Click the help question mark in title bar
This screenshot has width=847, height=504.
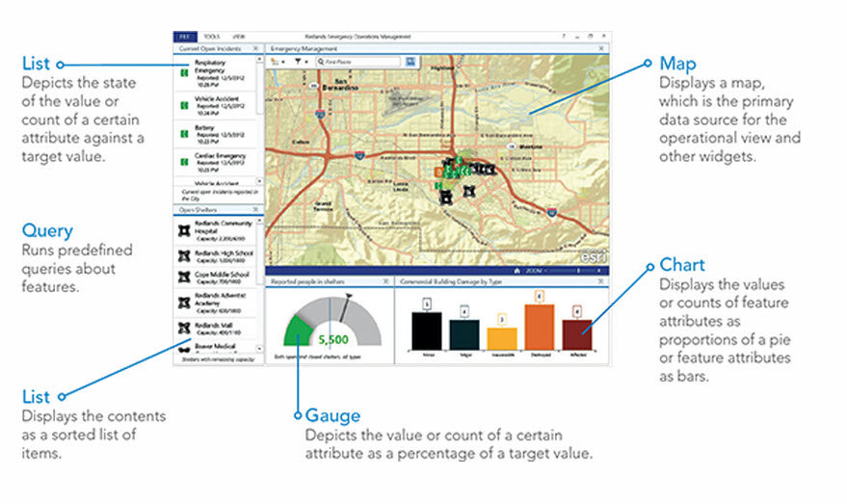(x=564, y=37)
